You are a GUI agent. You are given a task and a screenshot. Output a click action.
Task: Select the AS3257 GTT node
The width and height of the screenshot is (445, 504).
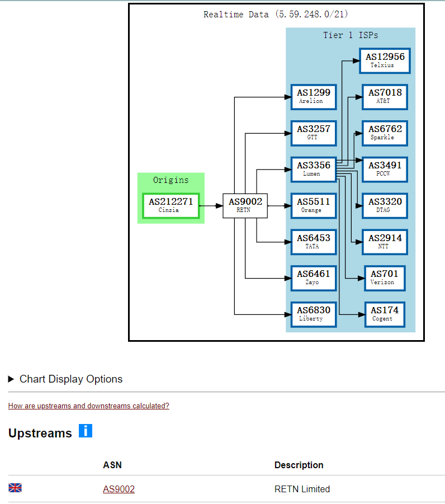click(314, 133)
